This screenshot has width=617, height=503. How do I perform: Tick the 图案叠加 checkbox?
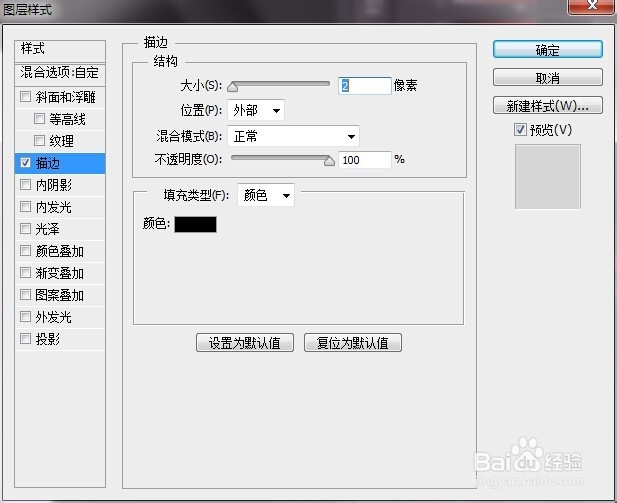26,295
